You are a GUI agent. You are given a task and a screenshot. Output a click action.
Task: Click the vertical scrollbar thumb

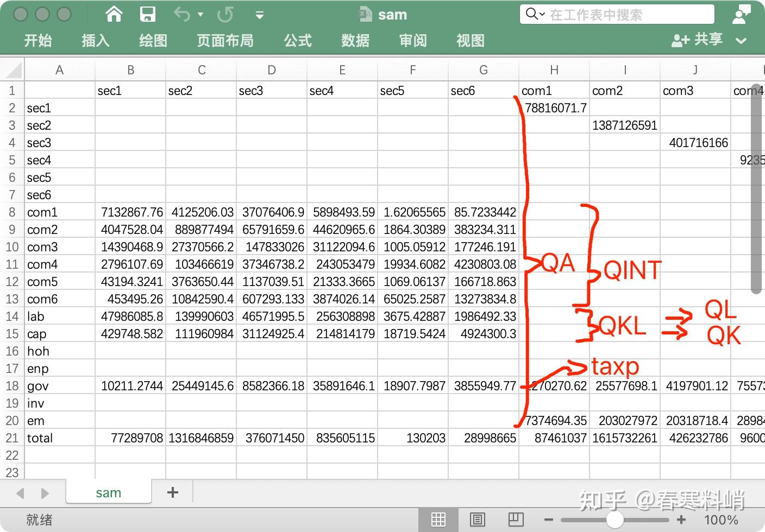point(756,189)
